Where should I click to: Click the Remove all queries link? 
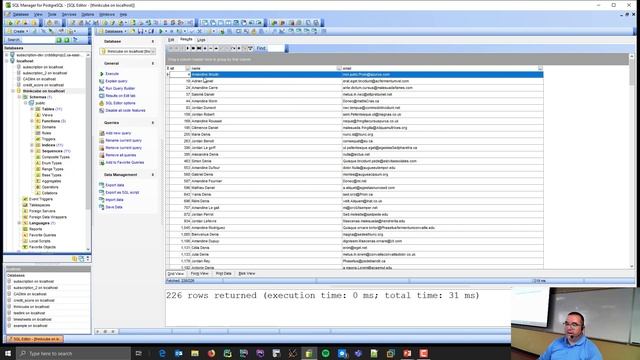point(121,156)
